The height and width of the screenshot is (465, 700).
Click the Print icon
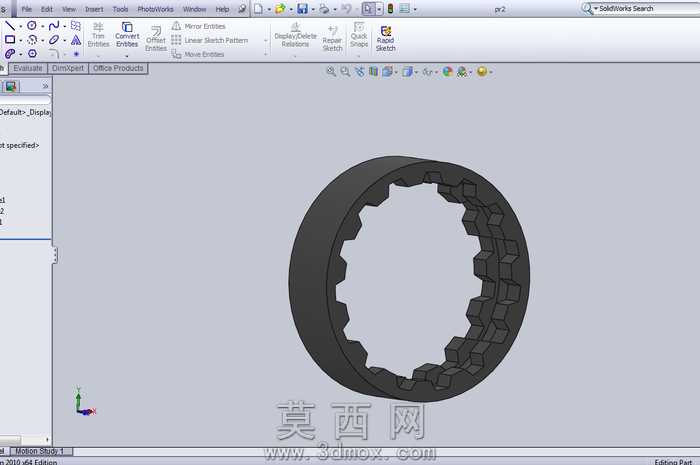click(x=324, y=8)
